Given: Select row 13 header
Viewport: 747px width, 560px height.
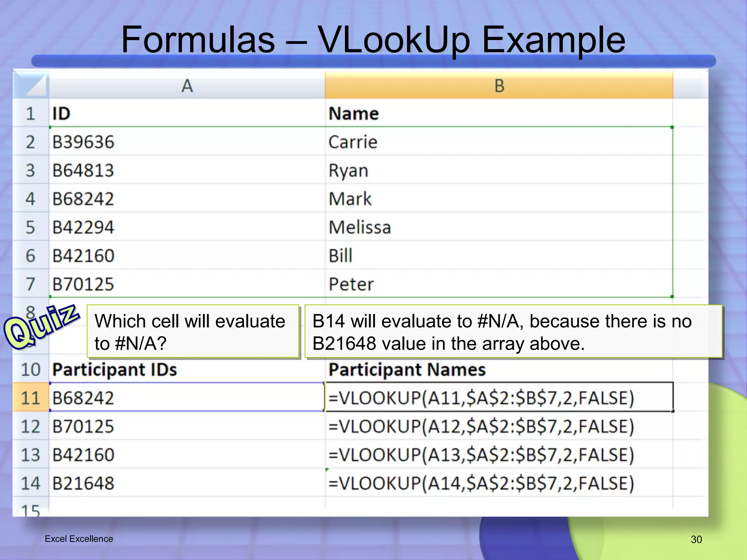Looking at the screenshot, I should pyautogui.click(x=31, y=454).
